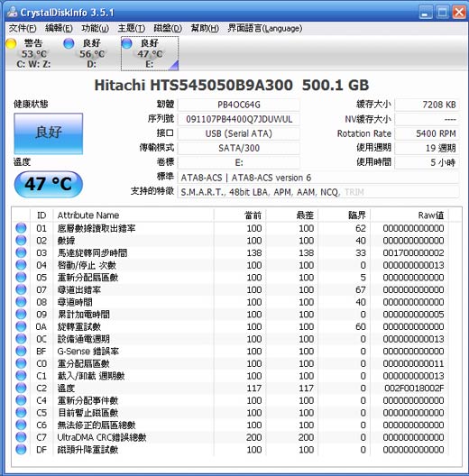This screenshot has height=476, width=469.
Task: Click status orb of attribute 03 row
Action: pyautogui.click(x=21, y=252)
